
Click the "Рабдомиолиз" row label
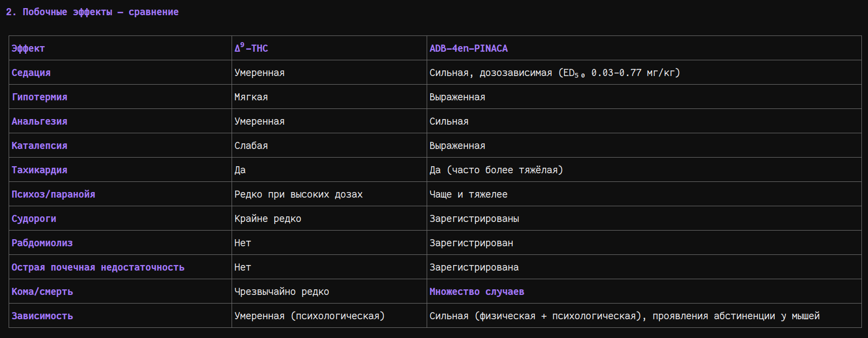pos(42,243)
